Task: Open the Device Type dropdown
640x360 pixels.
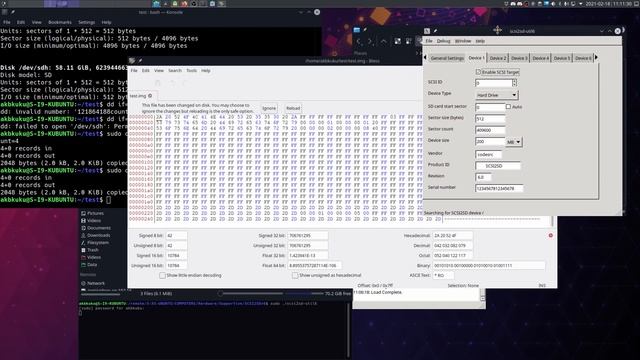Action: (496, 95)
